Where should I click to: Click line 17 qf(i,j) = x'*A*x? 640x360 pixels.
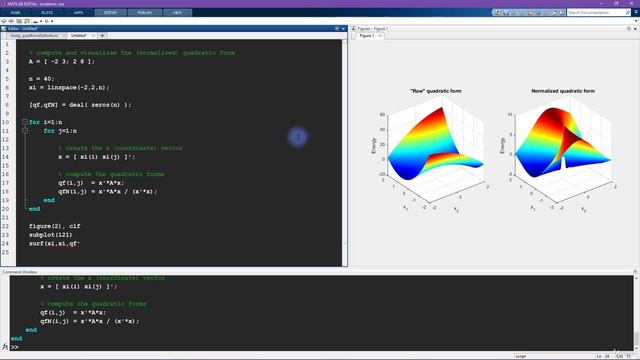pyautogui.click(x=91, y=183)
